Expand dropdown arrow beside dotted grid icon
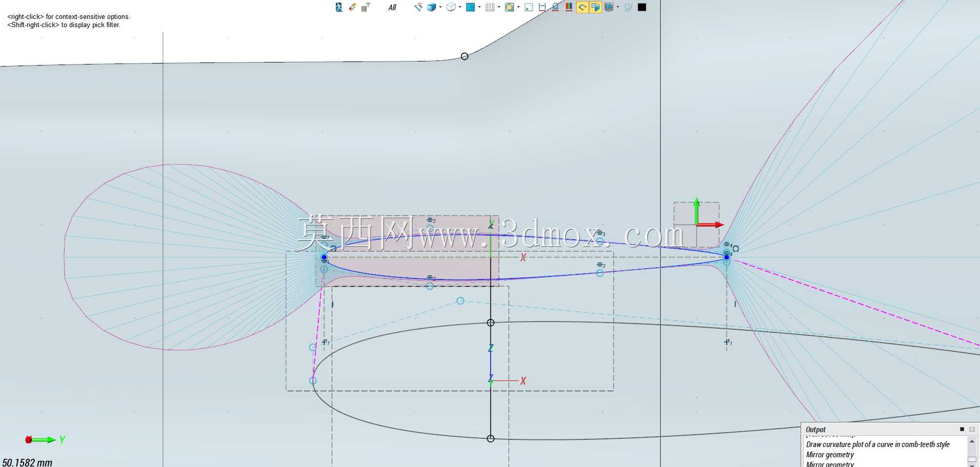 pos(499,7)
